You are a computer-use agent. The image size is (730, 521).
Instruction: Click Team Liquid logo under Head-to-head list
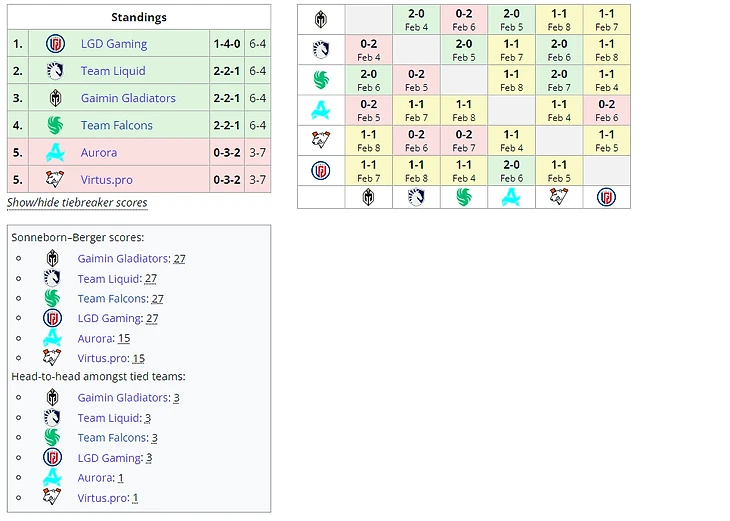tap(52, 418)
